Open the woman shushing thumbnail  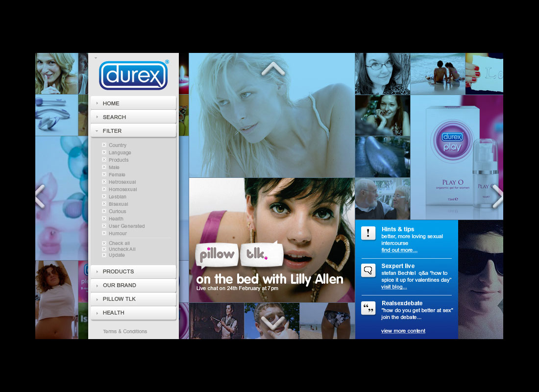[57, 73]
